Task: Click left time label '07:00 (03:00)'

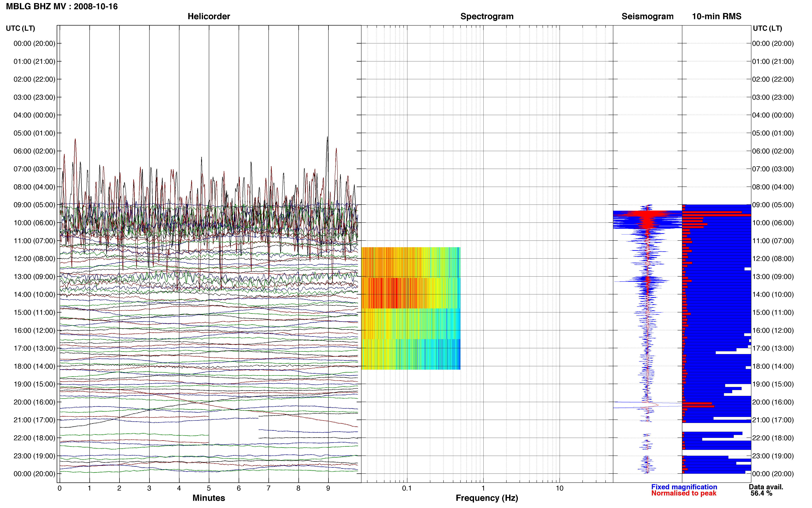Action: [x=34, y=169]
